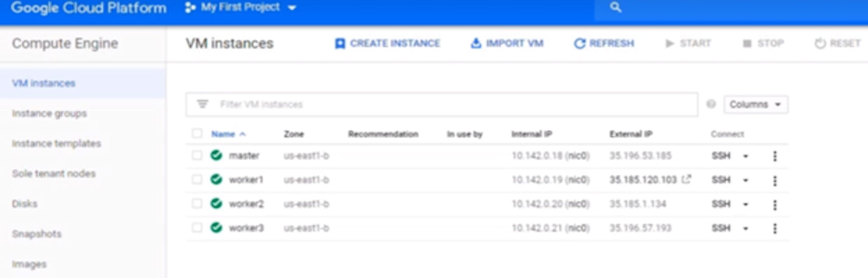The height and width of the screenshot is (278, 868).
Task: Select the master instance checkbox
Action: pyautogui.click(x=197, y=155)
